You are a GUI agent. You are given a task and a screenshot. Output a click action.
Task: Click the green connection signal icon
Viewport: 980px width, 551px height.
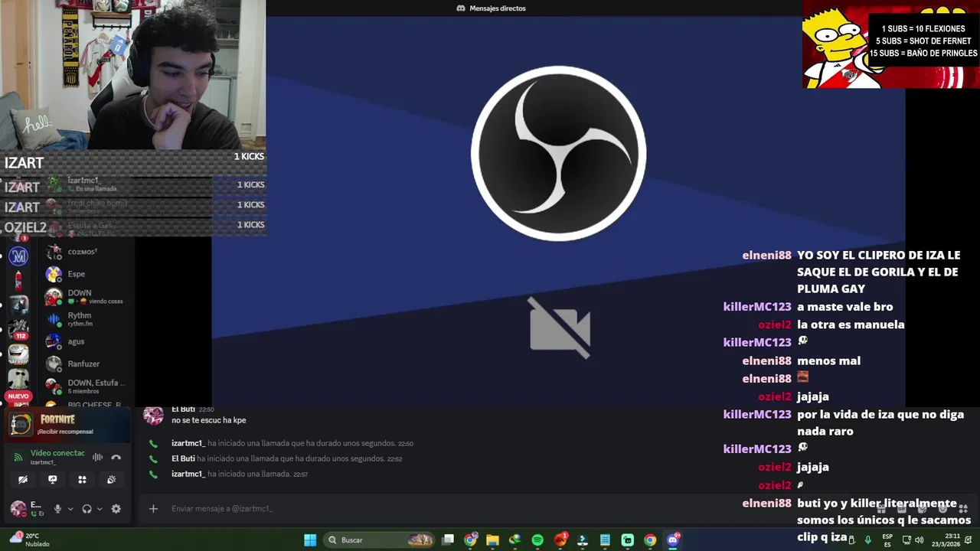(18, 457)
